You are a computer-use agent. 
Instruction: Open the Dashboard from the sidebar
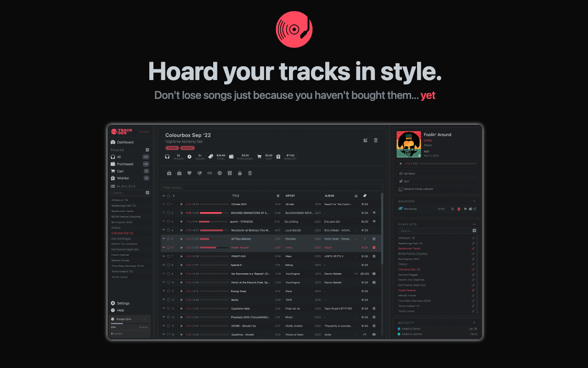124,142
